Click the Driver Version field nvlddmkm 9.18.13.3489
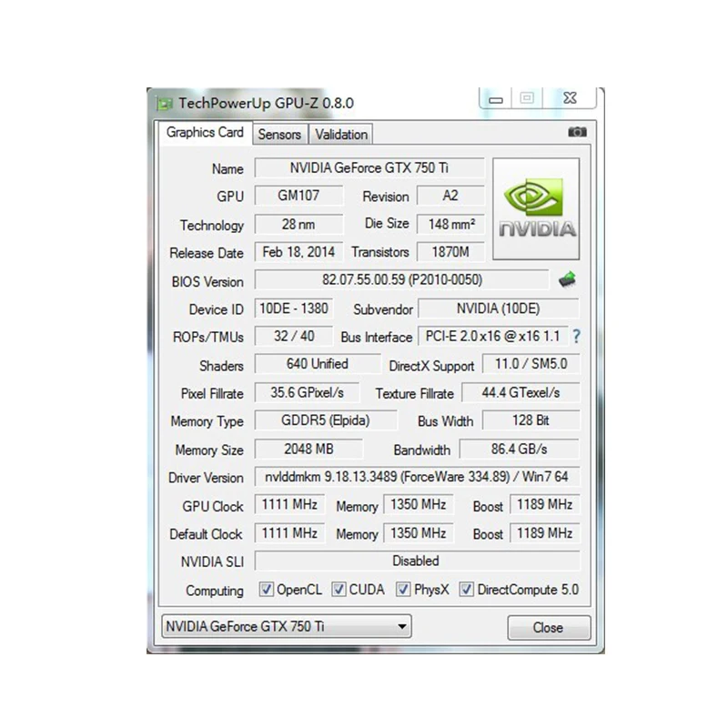Screen dimensions: 728x728 pos(417,477)
